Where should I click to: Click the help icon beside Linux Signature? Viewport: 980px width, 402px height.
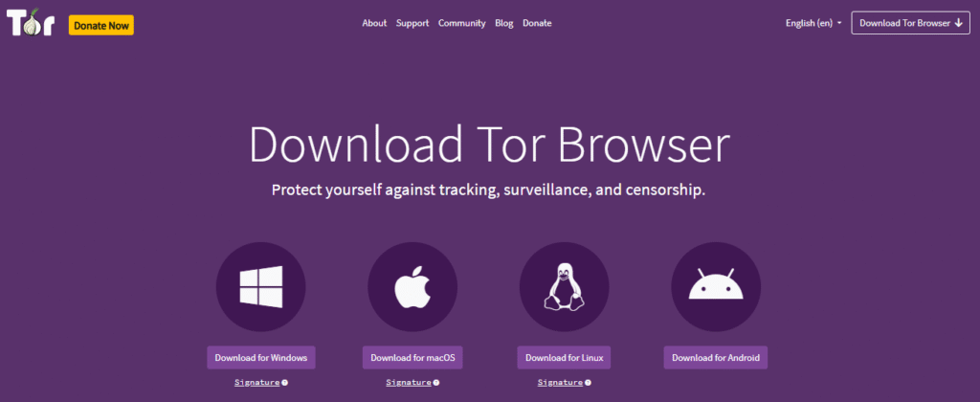point(589,383)
